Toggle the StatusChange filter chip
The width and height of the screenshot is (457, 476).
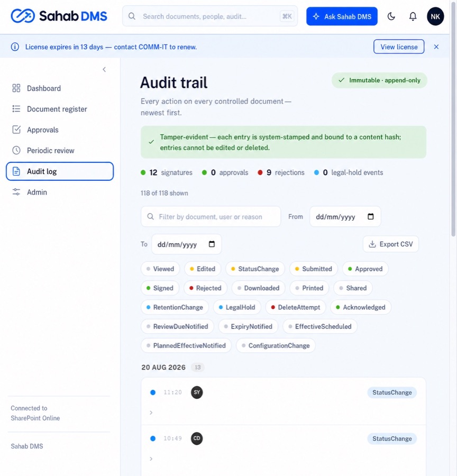point(255,269)
